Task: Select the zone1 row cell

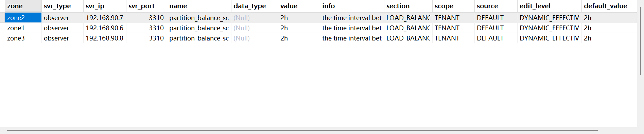Action: (23, 28)
